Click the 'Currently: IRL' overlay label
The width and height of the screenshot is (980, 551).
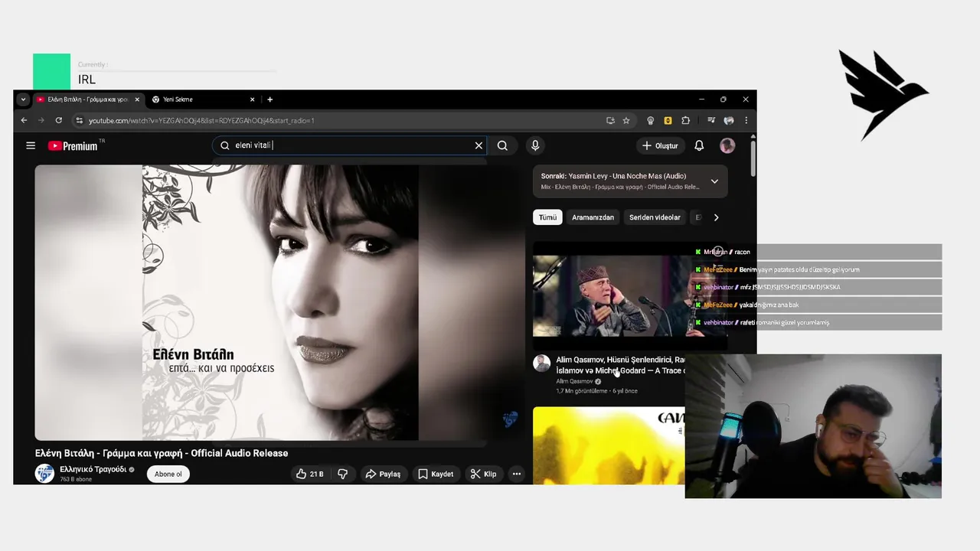click(x=92, y=73)
